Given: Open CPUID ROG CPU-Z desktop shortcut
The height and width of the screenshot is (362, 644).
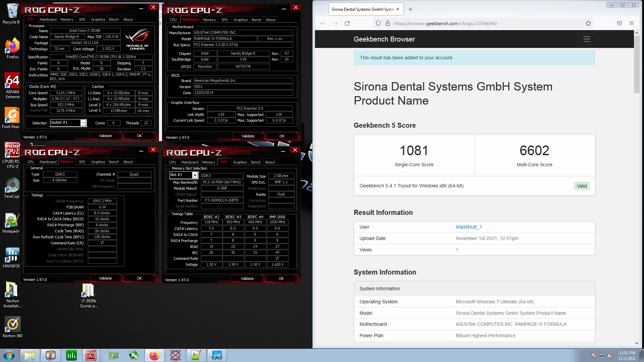Looking at the screenshot, I should 12,155.
